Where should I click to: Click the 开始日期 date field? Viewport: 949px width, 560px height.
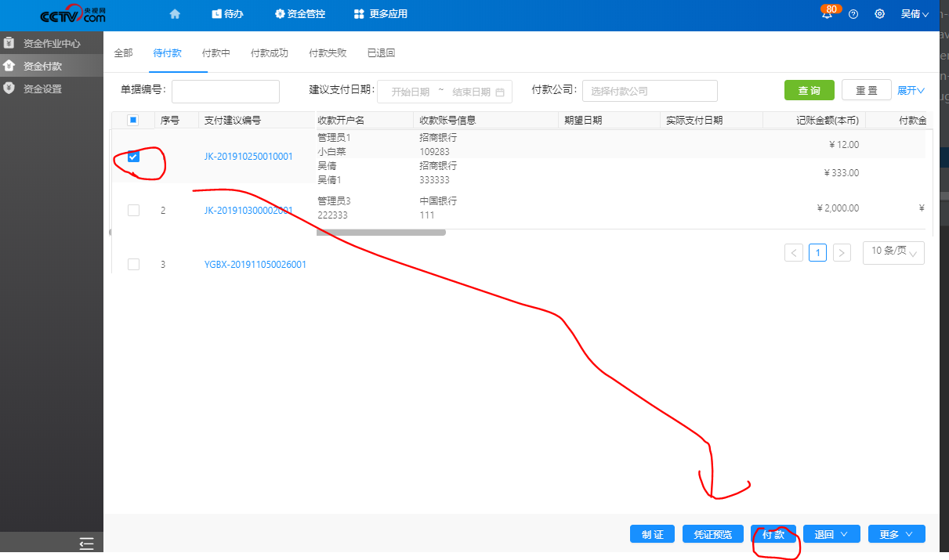[x=411, y=92]
